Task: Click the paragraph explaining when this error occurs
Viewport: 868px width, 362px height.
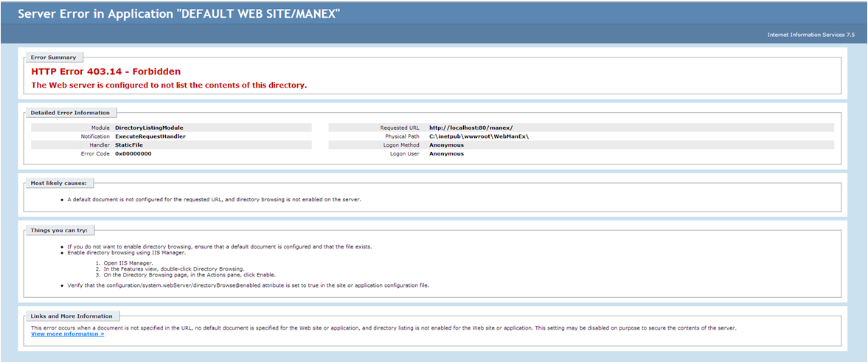Action: (383, 327)
